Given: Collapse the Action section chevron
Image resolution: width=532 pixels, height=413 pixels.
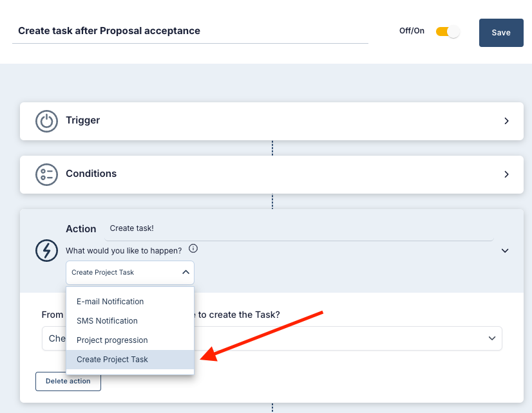Looking at the screenshot, I should coord(505,250).
